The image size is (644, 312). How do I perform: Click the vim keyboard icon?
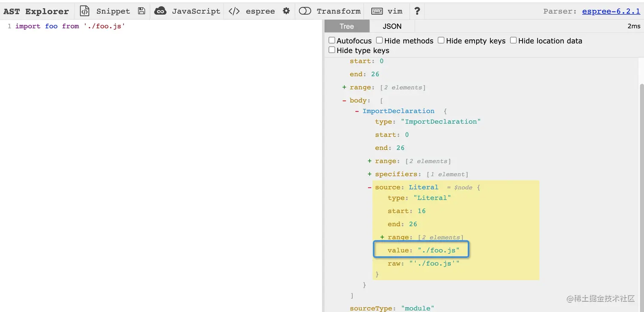coord(377,11)
